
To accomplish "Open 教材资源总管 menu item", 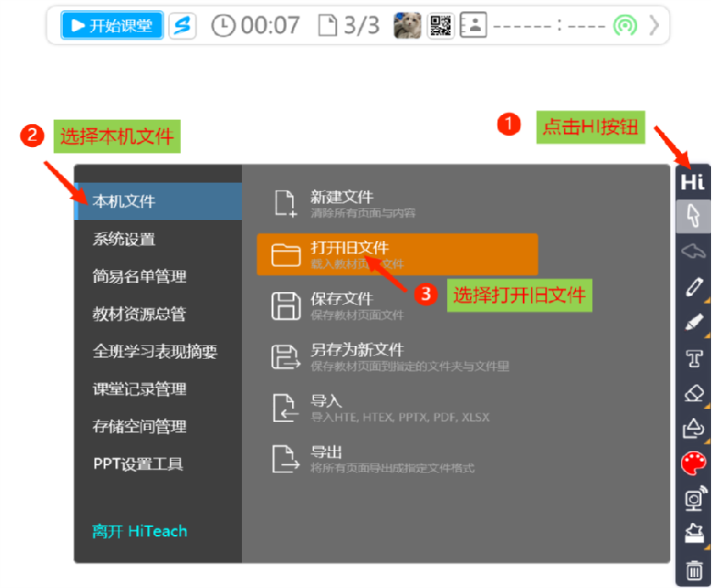I will click(139, 314).
